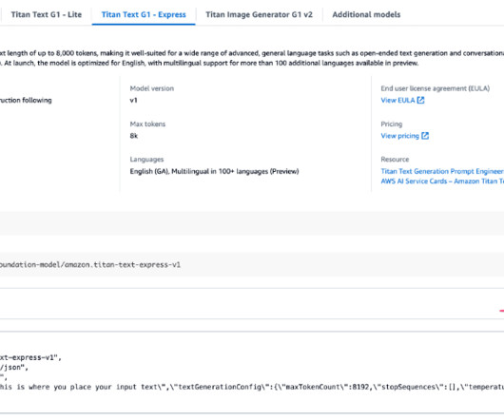
Task: Click the amazon.titan-text-express-v1 model ARN text
Action: pyautogui.click(x=90, y=264)
